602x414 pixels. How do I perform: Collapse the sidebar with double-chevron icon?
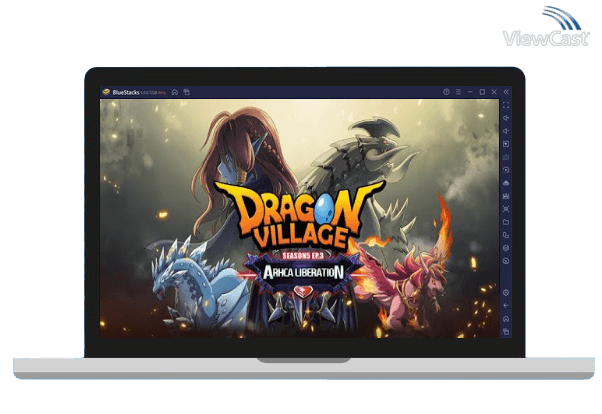click(506, 92)
